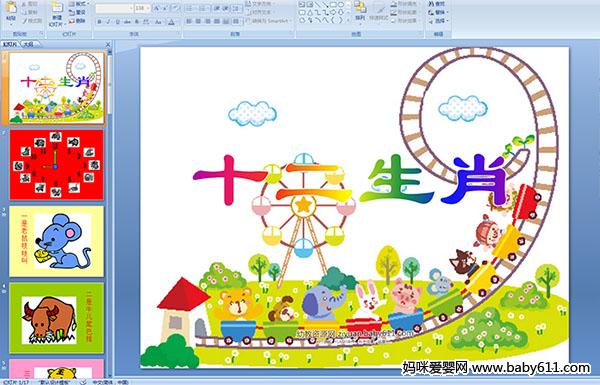
Task: Click the Increase Font Size icon
Action: (157, 8)
